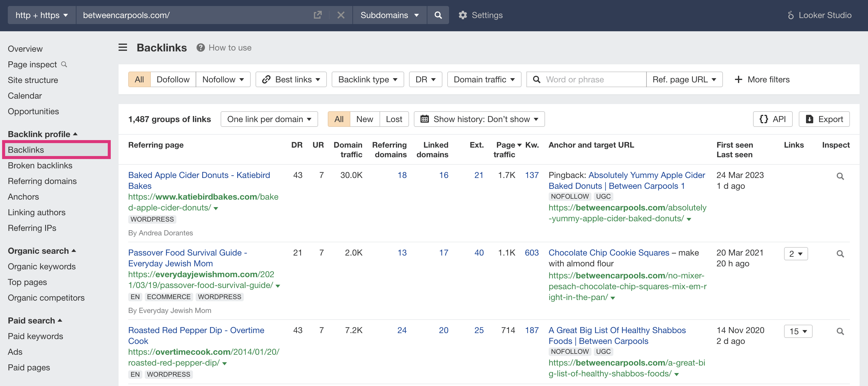The height and width of the screenshot is (386, 868).
Task: Clear the URL with the X icon
Action: (x=341, y=15)
